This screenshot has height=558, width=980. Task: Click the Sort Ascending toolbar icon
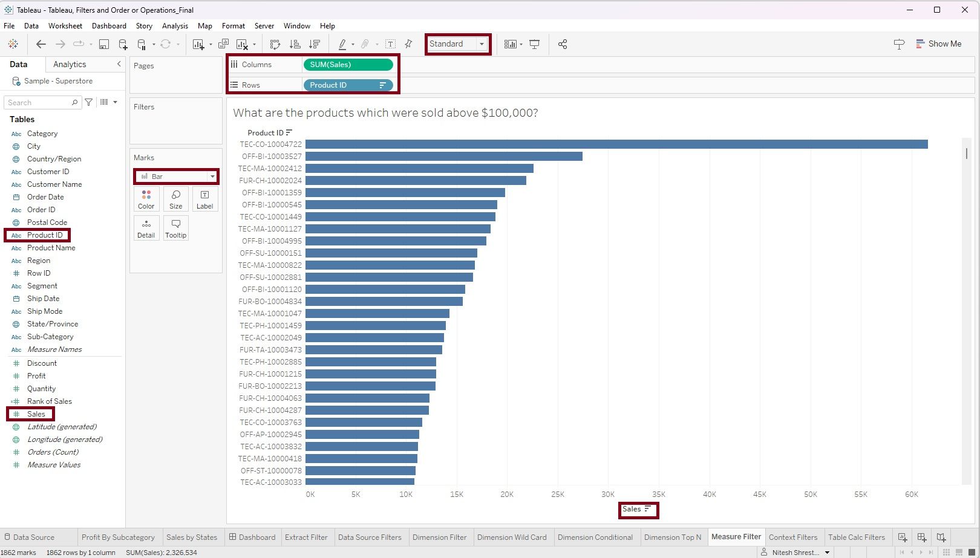(295, 44)
